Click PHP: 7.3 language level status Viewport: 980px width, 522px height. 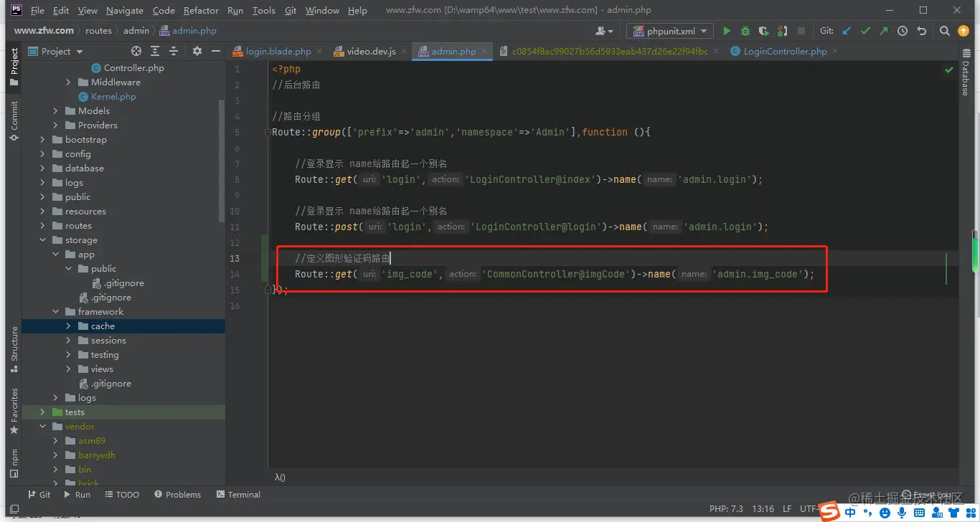(726, 508)
